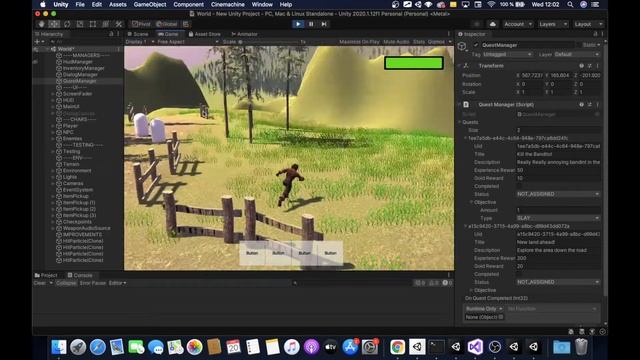This screenshot has width=640, height=360.
Task: Open Visual Studio from the Dock
Action: (x=476, y=347)
